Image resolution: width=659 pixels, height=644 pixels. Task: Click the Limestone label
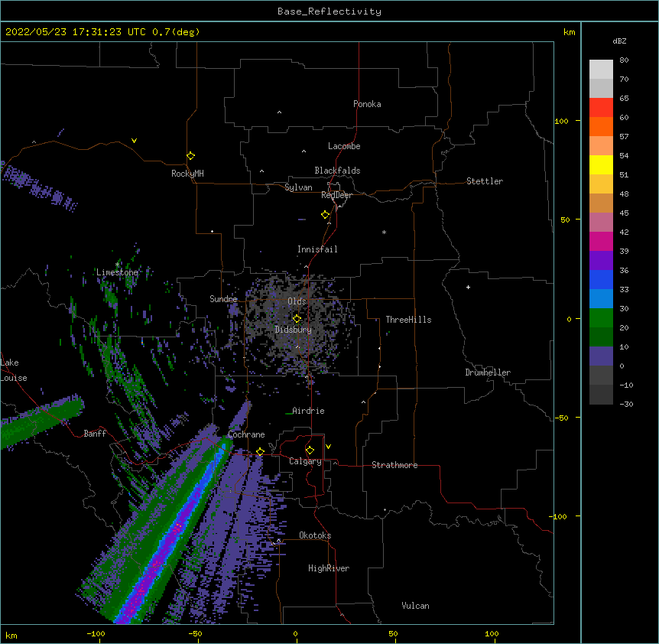[117, 272]
